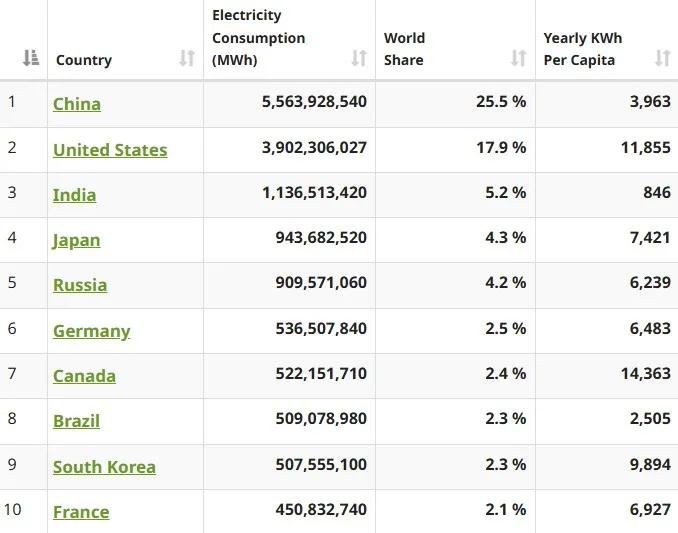This screenshot has width=678, height=533.
Task: Click the 5.2 % world share cell
Action: (x=505, y=192)
